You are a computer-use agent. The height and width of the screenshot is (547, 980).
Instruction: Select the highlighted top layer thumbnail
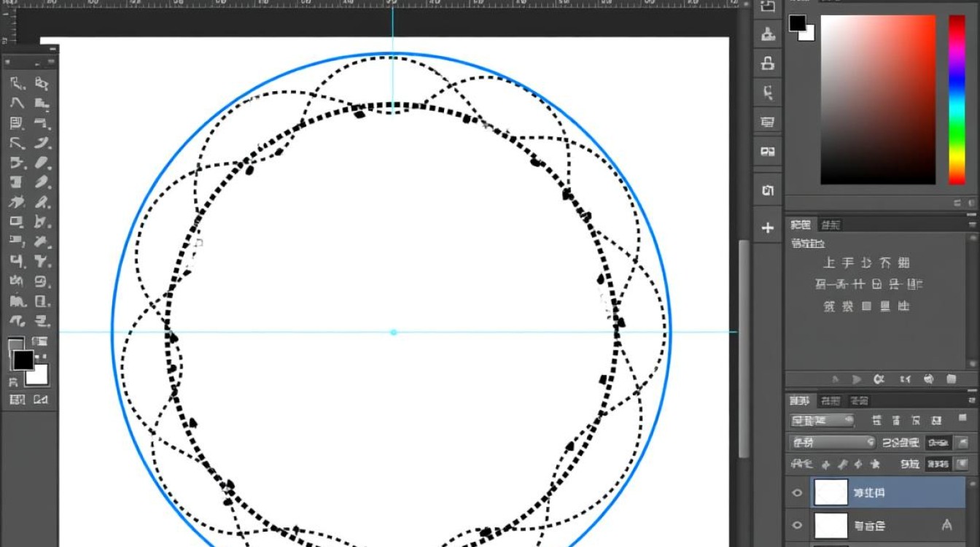(831, 493)
